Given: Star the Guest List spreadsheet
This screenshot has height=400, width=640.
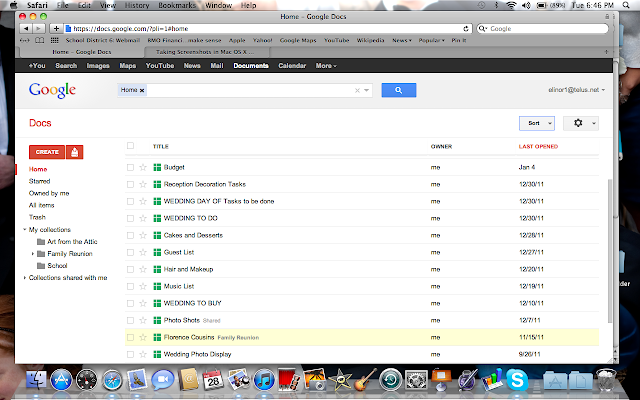Looking at the screenshot, I should tap(143, 252).
